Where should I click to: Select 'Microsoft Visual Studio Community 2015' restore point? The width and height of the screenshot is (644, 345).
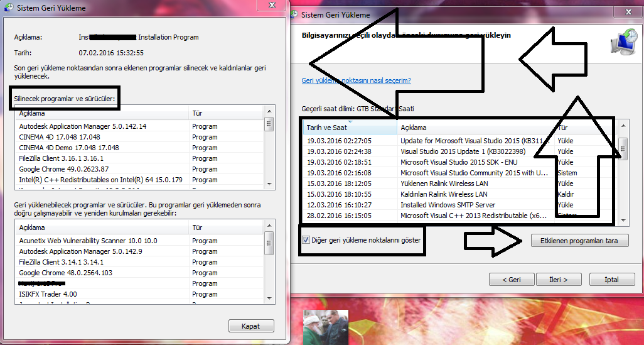tap(459, 173)
